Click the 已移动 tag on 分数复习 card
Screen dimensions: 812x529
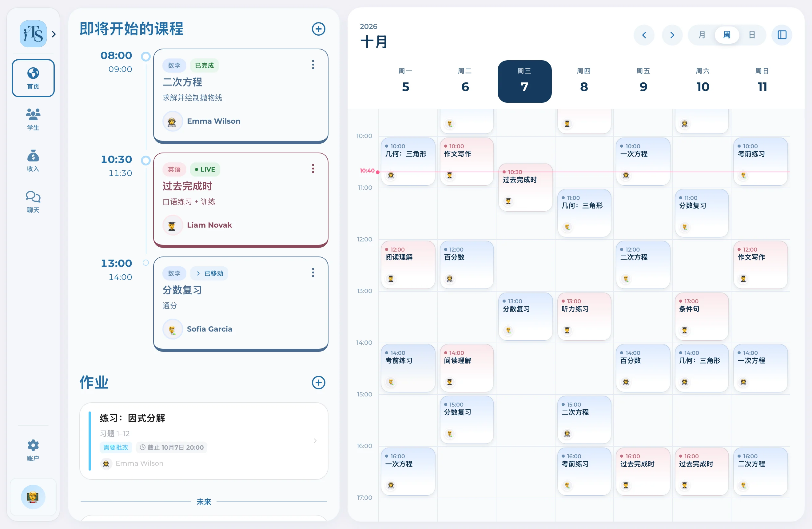click(209, 273)
